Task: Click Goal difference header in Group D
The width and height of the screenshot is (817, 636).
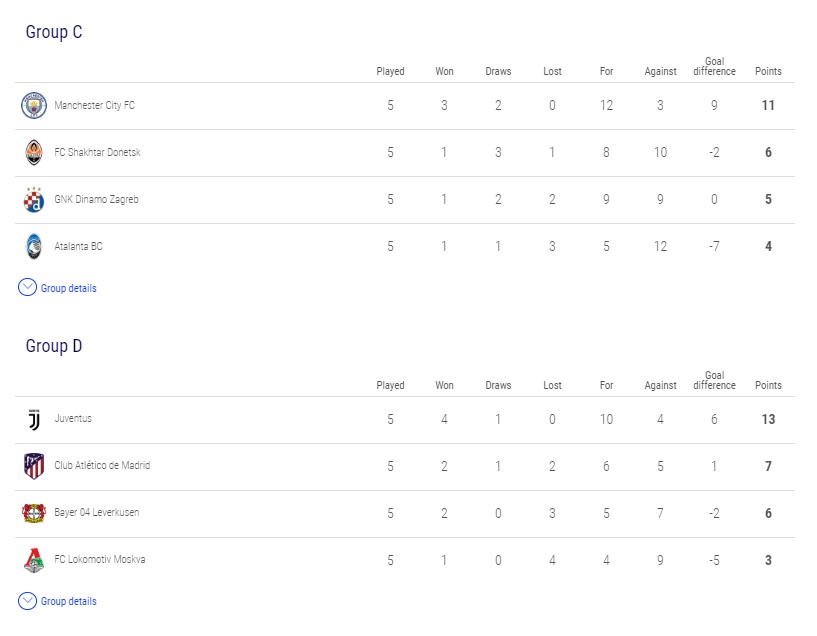Action: pyautogui.click(x=714, y=380)
